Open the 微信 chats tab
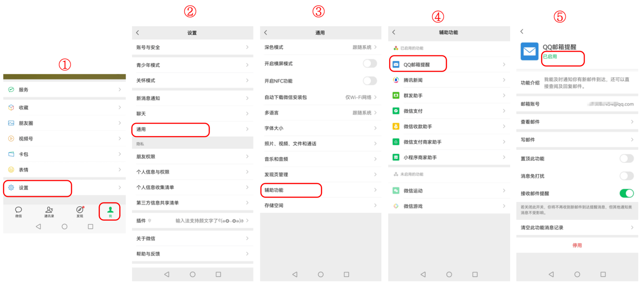644x285 pixels. point(18,212)
